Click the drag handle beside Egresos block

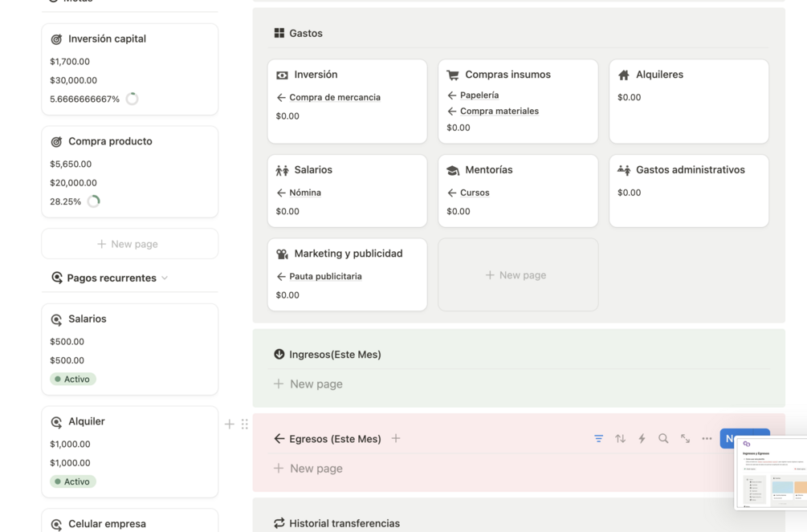(245, 424)
